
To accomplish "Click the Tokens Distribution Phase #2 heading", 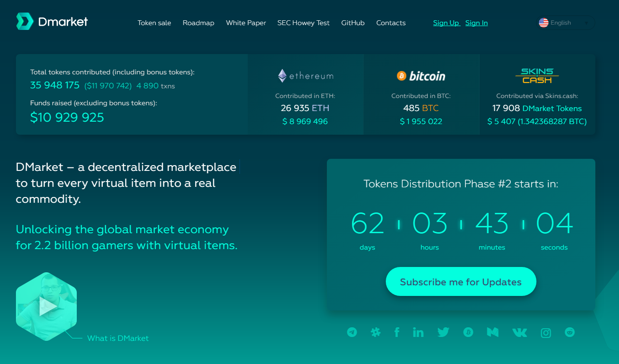I will click(x=461, y=184).
